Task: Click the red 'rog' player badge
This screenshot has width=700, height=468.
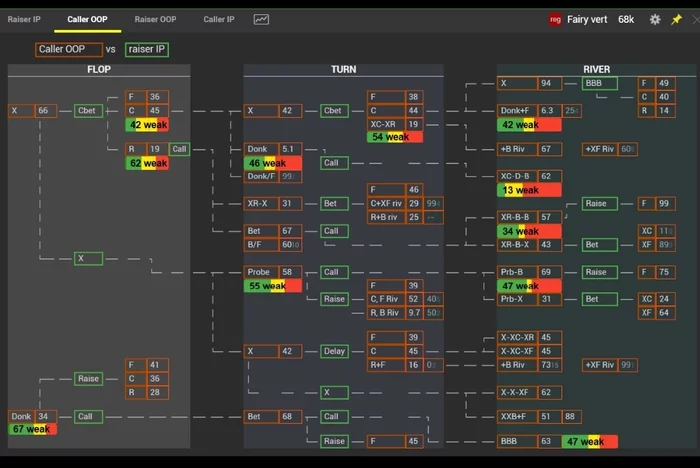Action: click(x=555, y=19)
